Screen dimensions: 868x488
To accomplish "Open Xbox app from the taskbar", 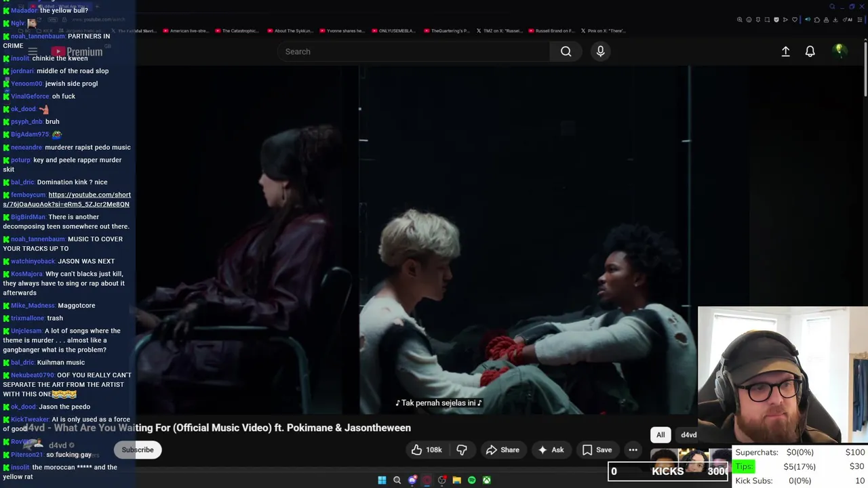I will (x=487, y=480).
